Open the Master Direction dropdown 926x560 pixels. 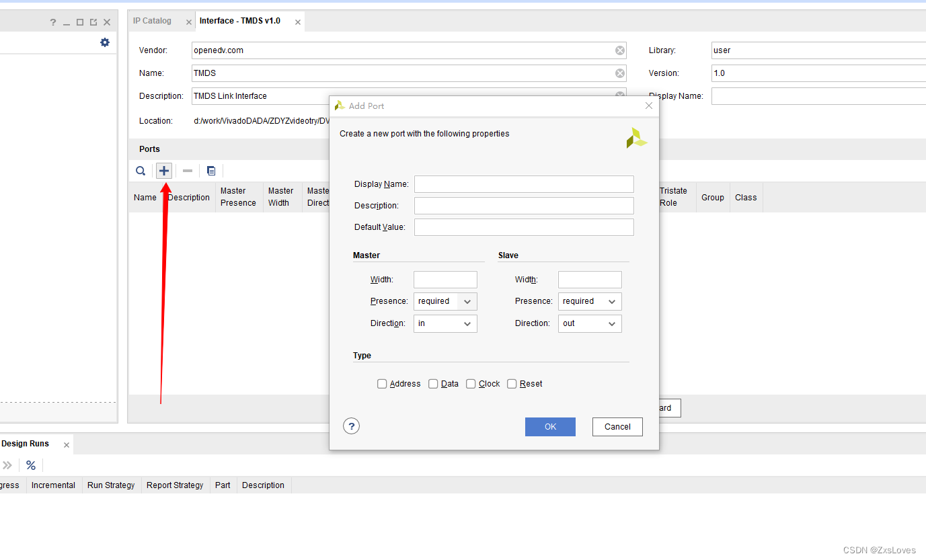pos(445,323)
